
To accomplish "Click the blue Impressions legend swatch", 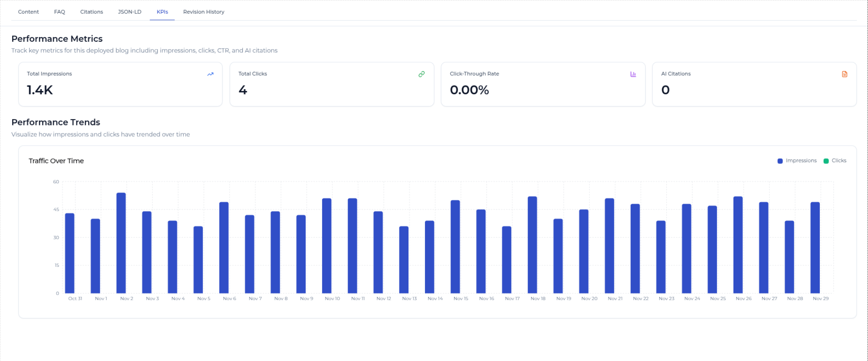I will 780,161.
